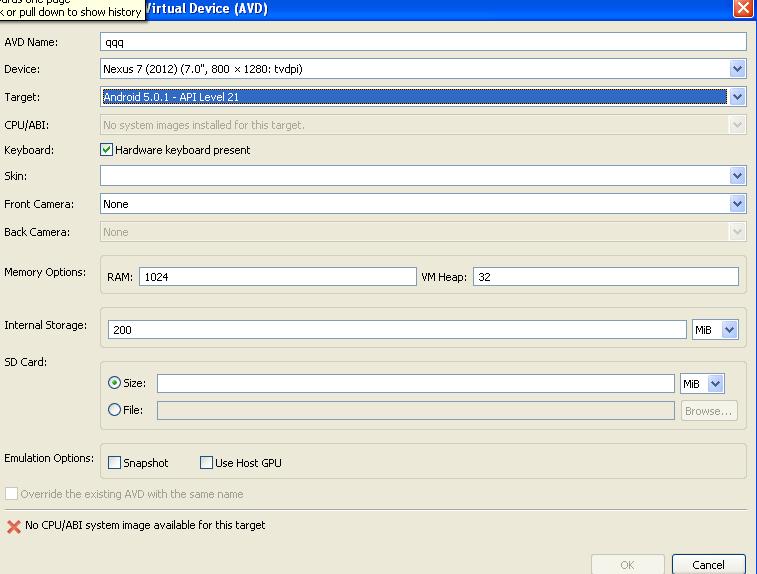The image size is (757, 574).
Task: Click the AVD Name text field
Action: pos(423,42)
